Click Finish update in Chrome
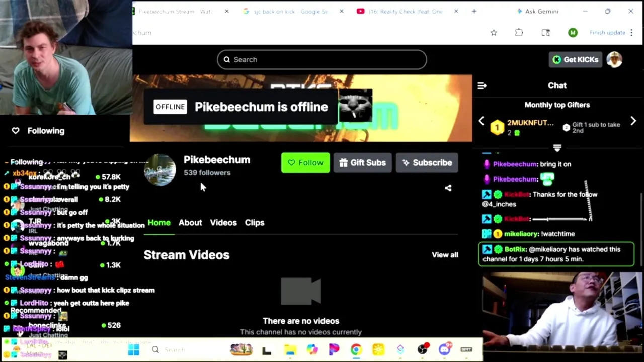The height and width of the screenshot is (362, 644). pyautogui.click(x=607, y=33)
